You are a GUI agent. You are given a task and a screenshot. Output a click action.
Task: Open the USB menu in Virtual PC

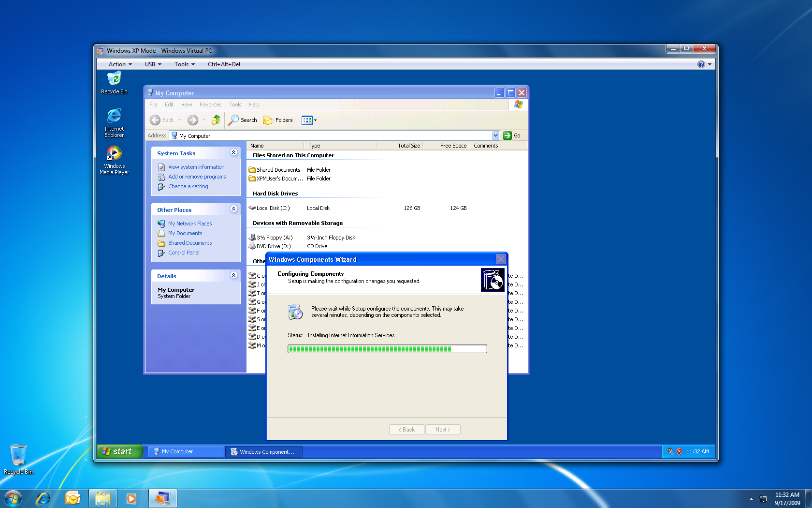[153, 64]
